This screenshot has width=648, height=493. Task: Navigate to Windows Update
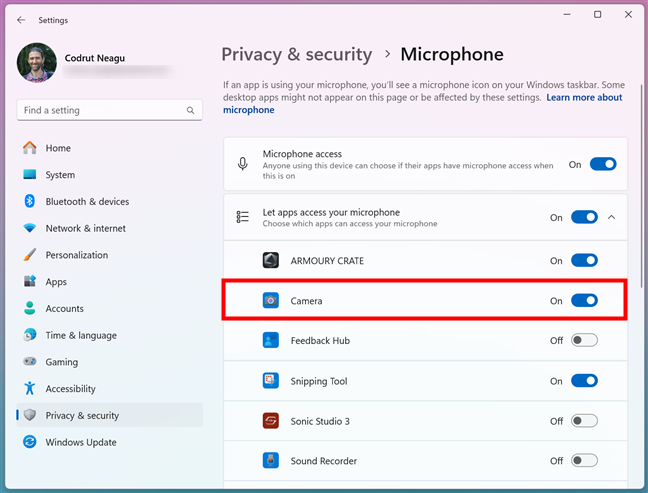point(110,442)
